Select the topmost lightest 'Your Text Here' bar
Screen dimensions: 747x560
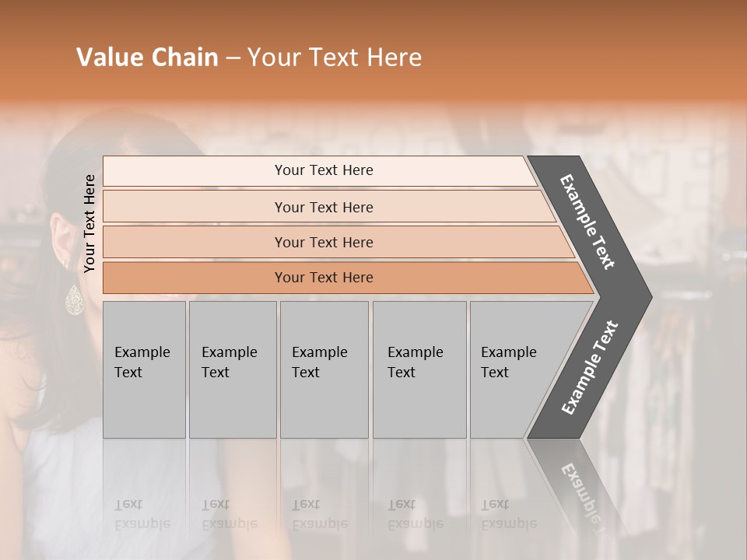coord(323,170)
